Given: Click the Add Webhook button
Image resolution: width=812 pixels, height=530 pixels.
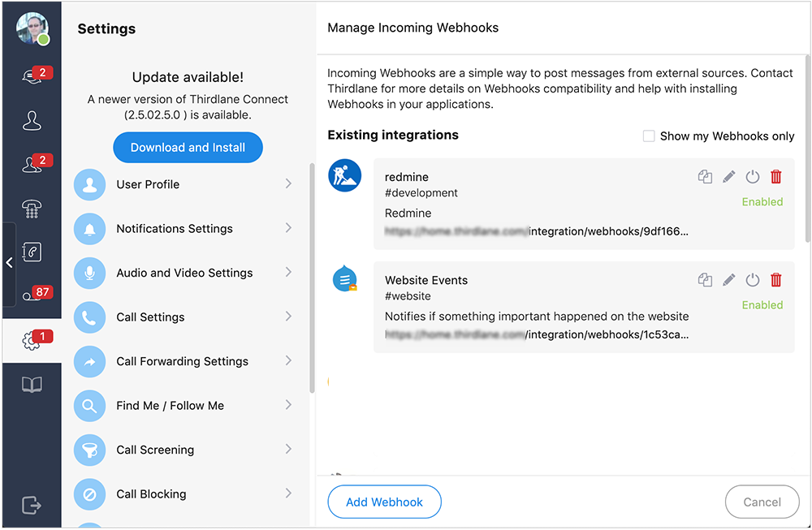Looking at the screenshot, I should click(x=384, y=502).
